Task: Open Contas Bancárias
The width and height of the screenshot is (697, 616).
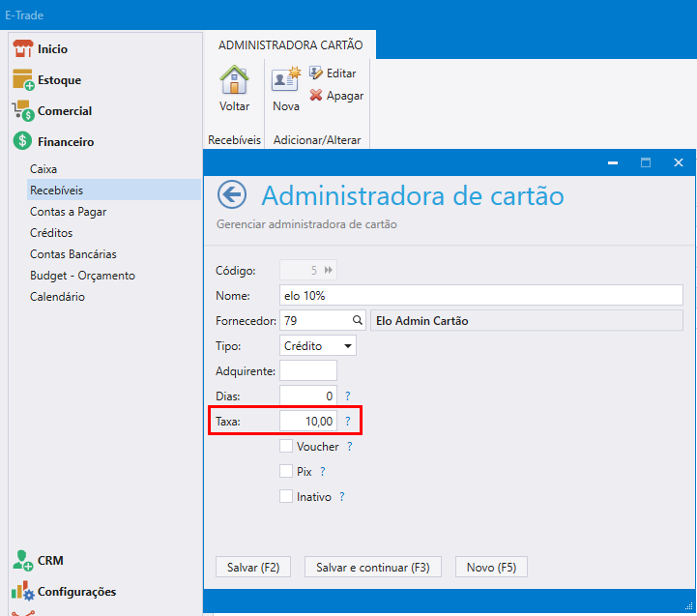Action: [73, 254]
